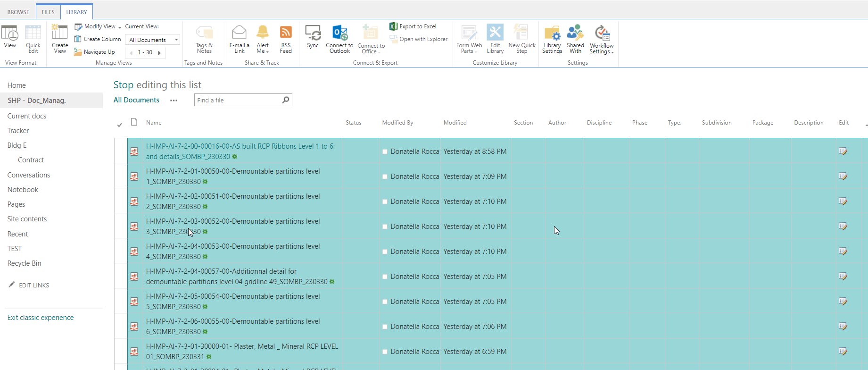Click the Sync library icon

click(x=313, y=33)
